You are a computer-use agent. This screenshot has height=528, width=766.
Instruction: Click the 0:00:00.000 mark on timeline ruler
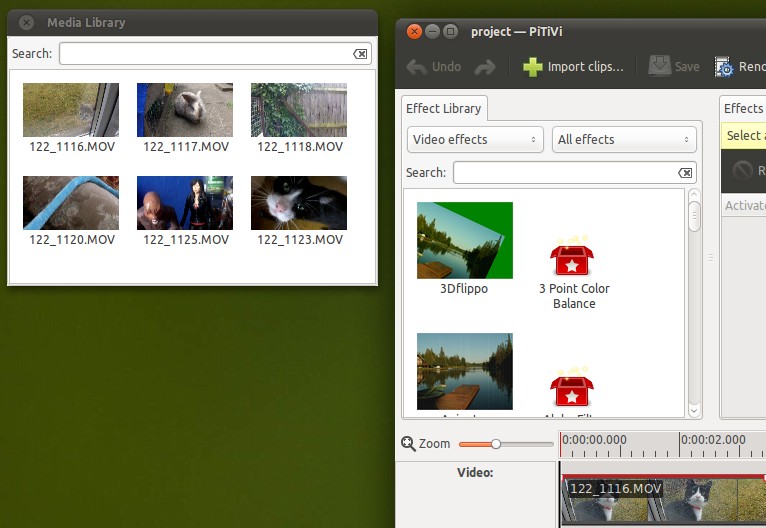coord(594,439)
